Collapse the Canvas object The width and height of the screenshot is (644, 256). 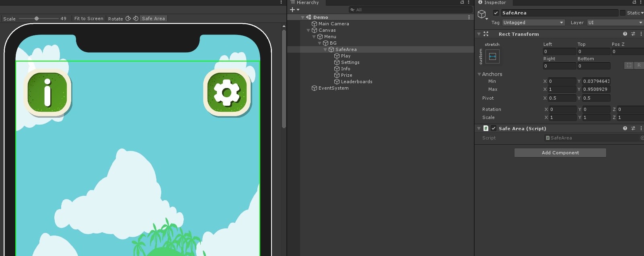click(309, 30)
